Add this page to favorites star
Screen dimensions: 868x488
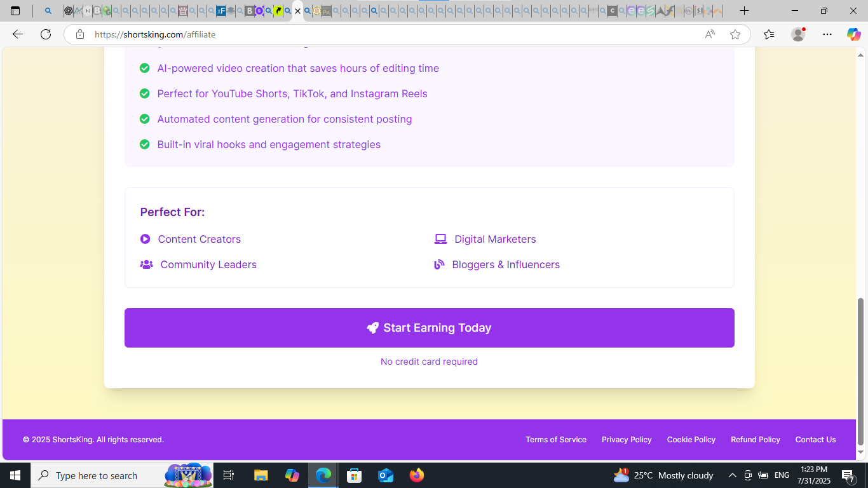click(735, 34)
